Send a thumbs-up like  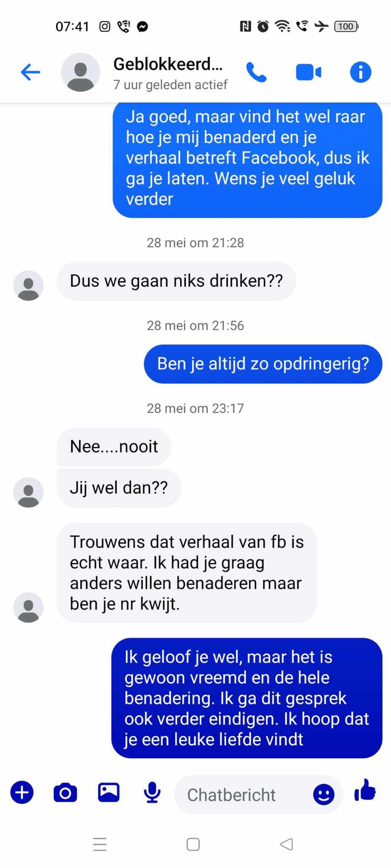(365, 790)
